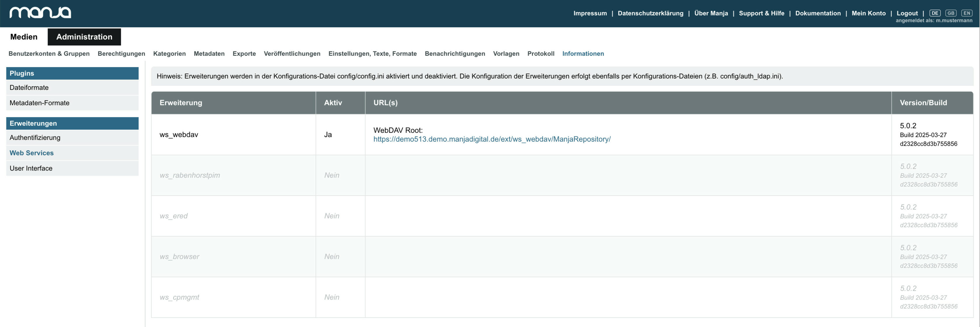Click the URL(s) column header
The image size is (980, 327).
point(628,103)
